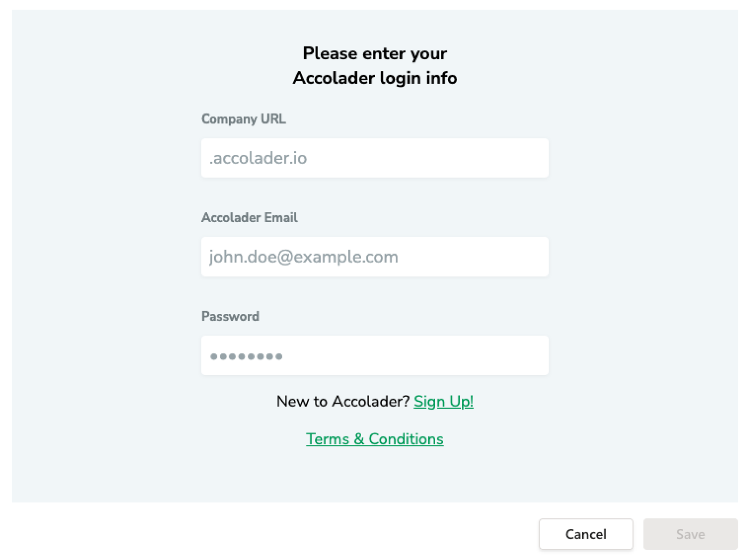Click the .accolader.io placeholder text
This screenshot has height=560, width=750.
[x=258, y=158]
